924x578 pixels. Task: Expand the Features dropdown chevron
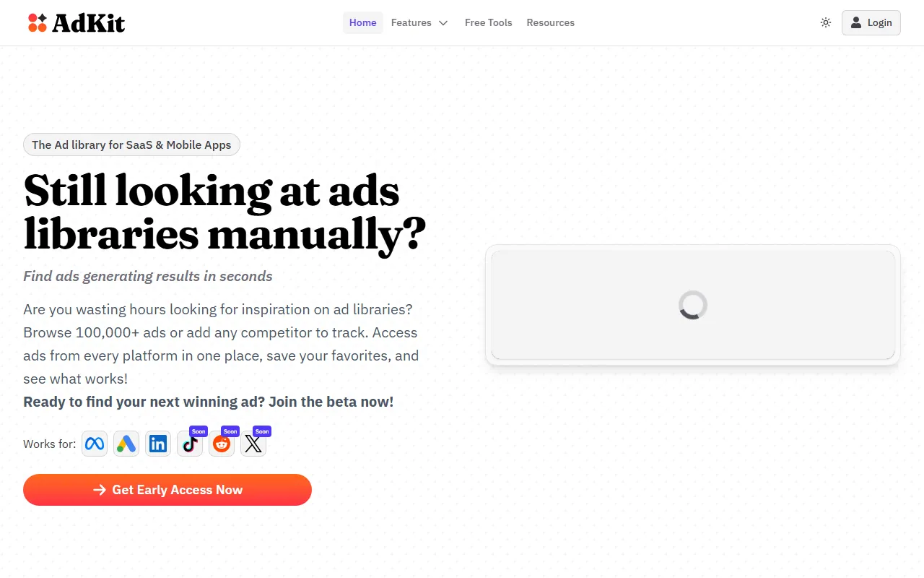pyautogui.click(x=443, y=23)
